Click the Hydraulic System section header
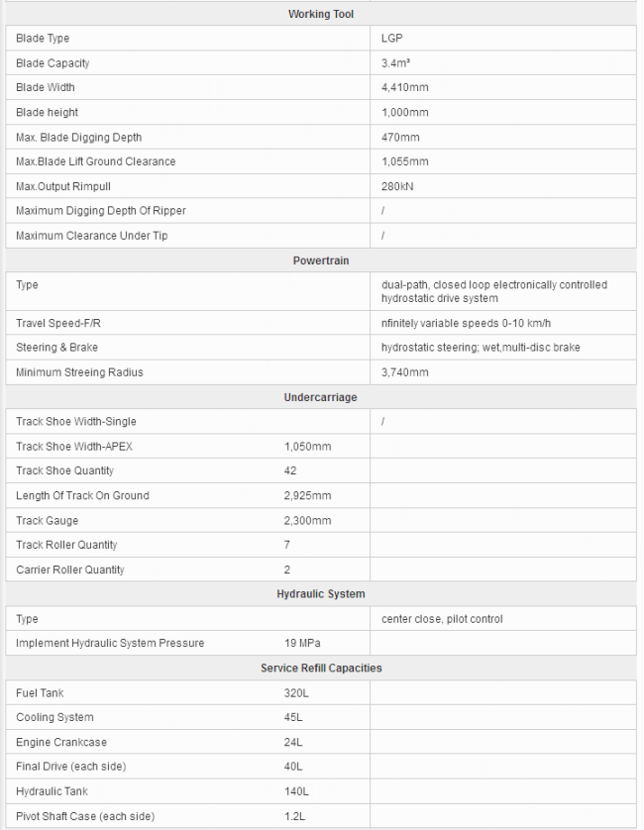Image resolution: width=644 pixels, height=830 pixels. point(320,594)
